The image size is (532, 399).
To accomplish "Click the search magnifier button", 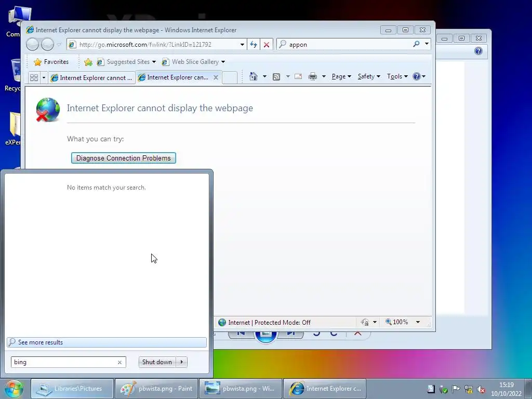I will click(x=416, y=44).
